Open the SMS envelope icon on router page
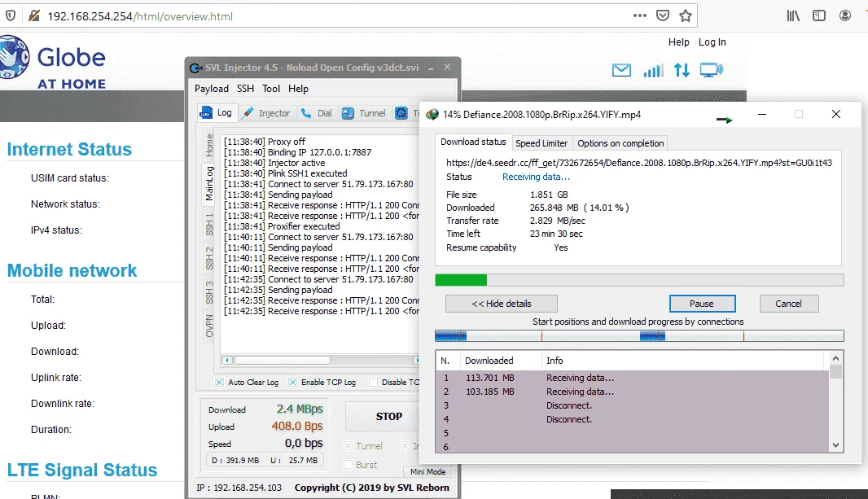Screen dimensions: 868x499 (621, 70)
